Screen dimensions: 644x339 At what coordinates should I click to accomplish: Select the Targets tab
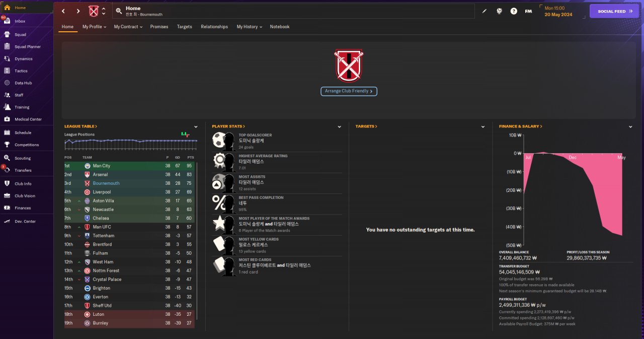185,27
